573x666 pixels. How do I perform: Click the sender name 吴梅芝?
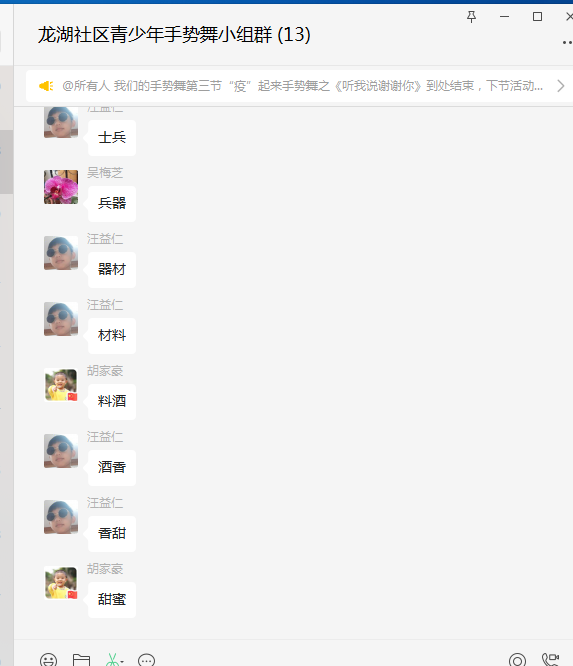[x=105, y=172]
